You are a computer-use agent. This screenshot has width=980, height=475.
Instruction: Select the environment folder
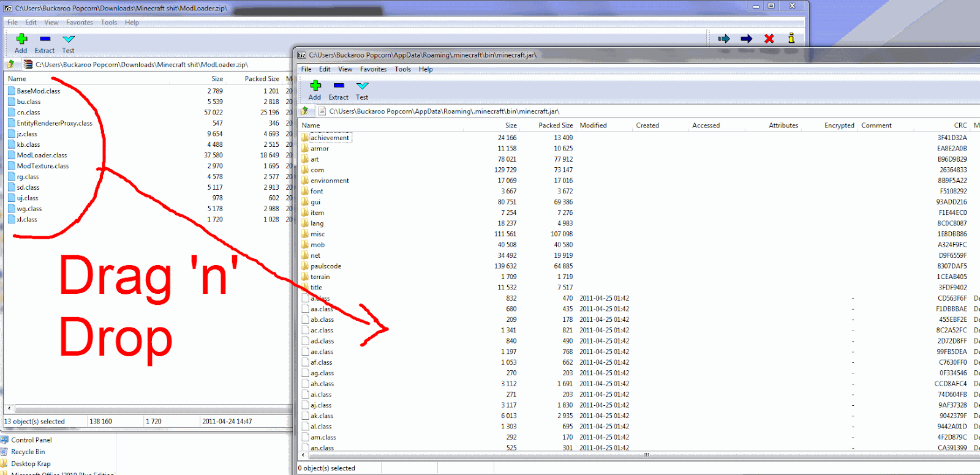click(x=330, y=181)
